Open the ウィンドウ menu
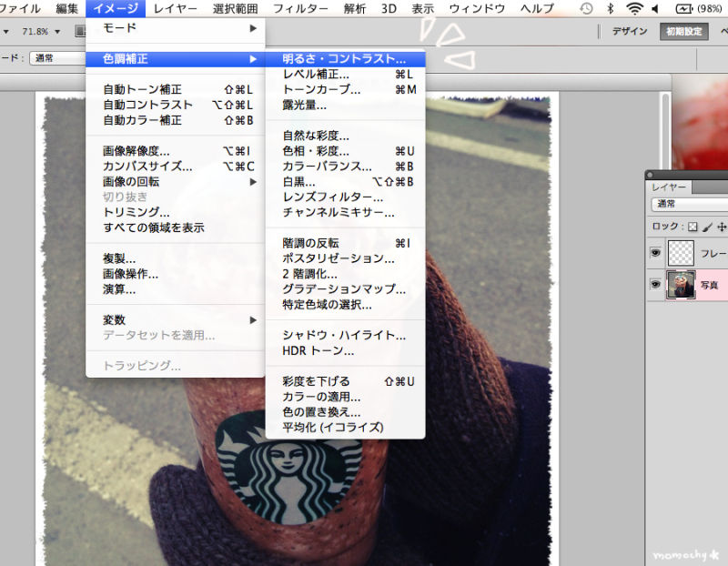 (x=477, y=8)
